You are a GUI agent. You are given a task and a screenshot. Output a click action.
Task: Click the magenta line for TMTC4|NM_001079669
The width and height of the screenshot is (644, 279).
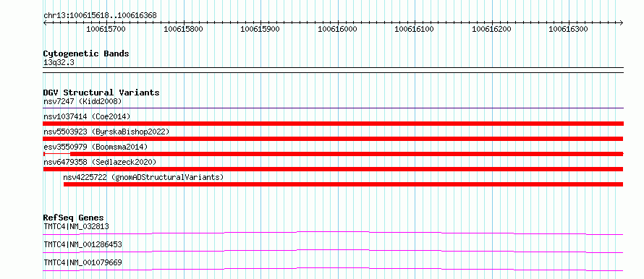coord(333,270)
